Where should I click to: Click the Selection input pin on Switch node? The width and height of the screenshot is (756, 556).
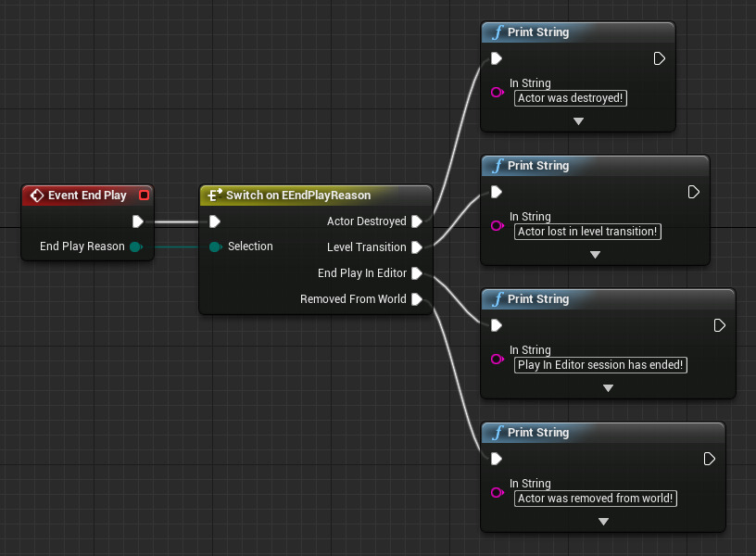click(x=215, y=246)
